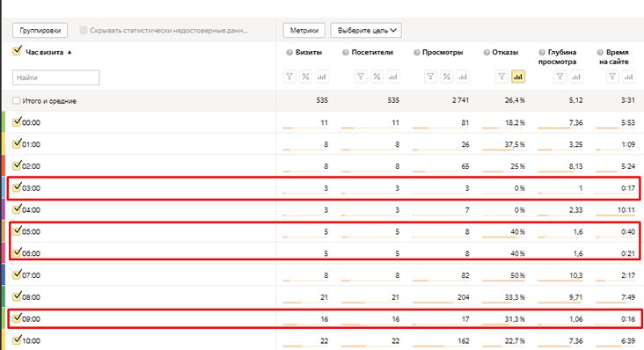644x350 pixels.
Task: Open help icon next to Глубина просмотра
Action: point(542,53)
